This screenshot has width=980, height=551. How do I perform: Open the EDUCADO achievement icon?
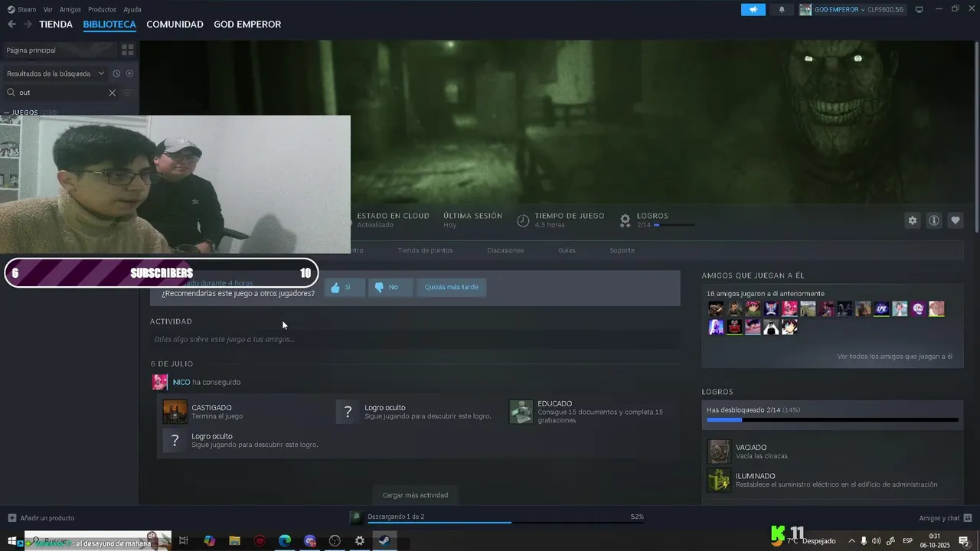pos(521,412)
